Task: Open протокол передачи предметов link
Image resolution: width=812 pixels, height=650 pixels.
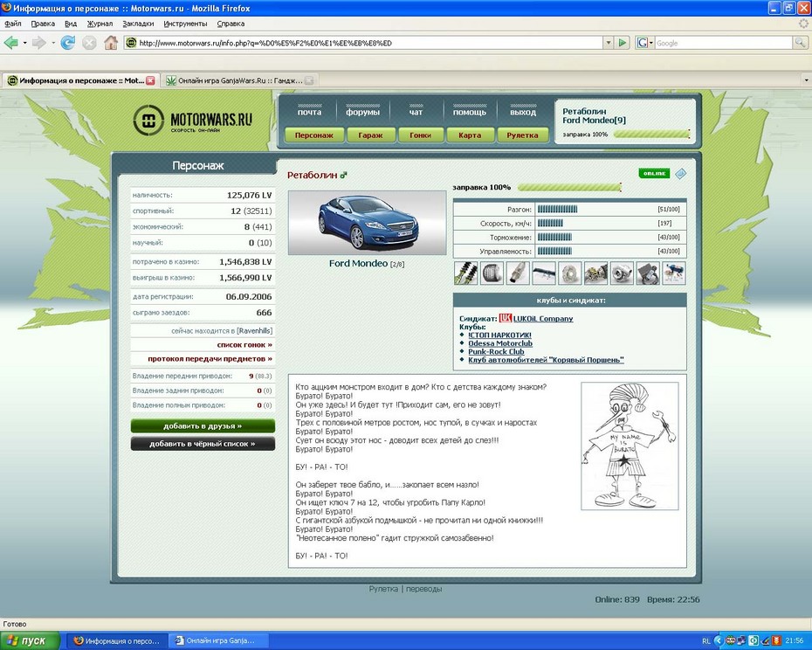Action: tap(210, 359)
